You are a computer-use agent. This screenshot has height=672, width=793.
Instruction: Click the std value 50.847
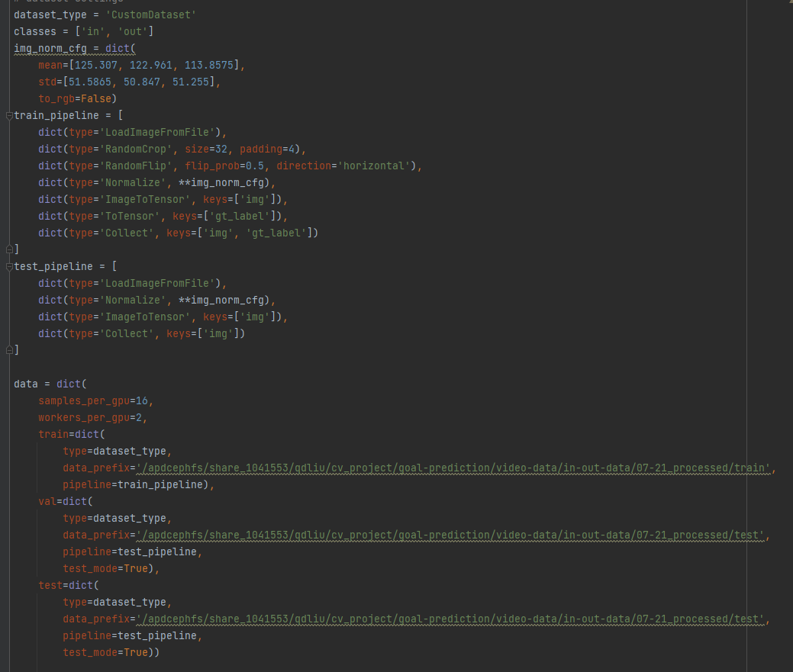pos(142,82)
